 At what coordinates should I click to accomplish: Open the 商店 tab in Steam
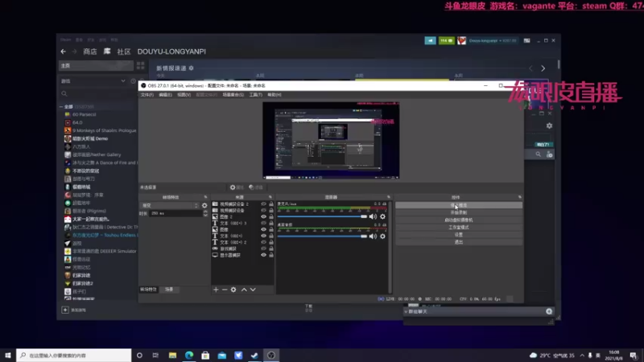tap(90, 51)
